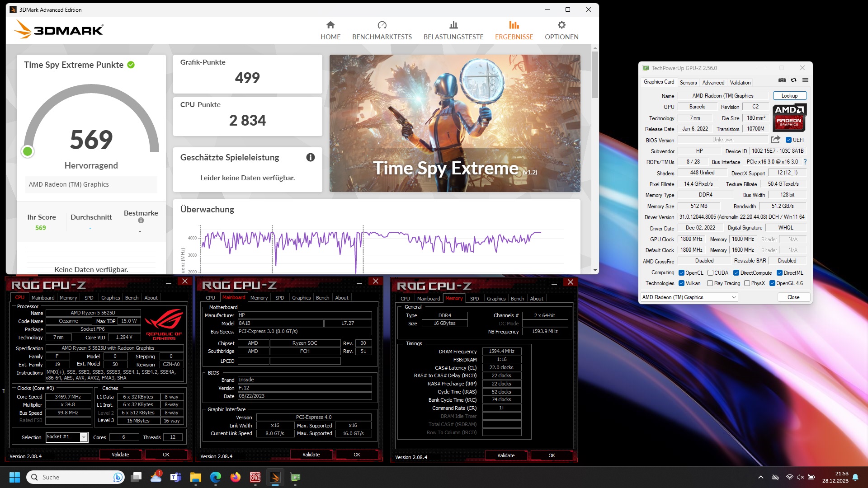
Task: Click the Bus Interface question mark in GPU-Z
Action: [x=805, y=162]
